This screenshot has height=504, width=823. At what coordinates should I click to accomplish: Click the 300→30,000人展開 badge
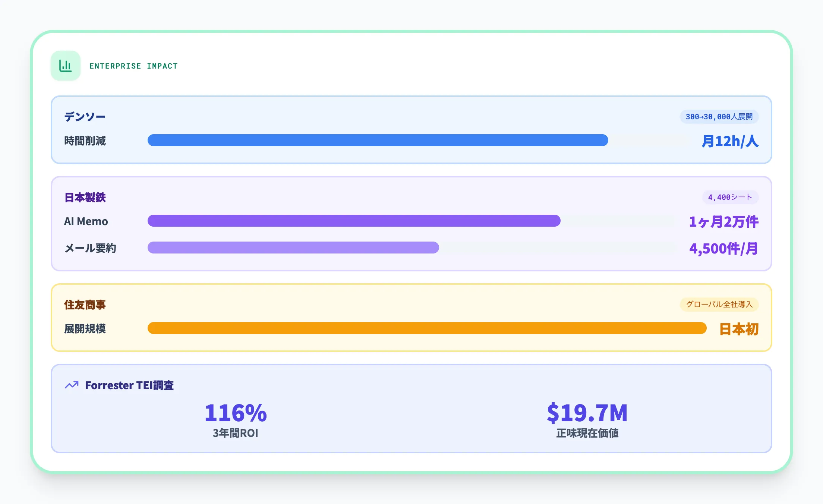[x=719, y=117]
